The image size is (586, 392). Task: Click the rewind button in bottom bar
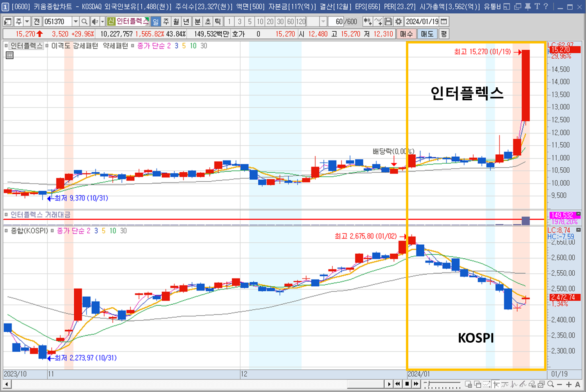click(x=398, y=384)
